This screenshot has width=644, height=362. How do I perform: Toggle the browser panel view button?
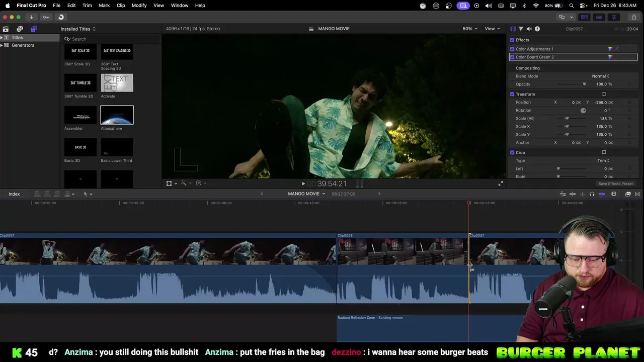[584, 17]
